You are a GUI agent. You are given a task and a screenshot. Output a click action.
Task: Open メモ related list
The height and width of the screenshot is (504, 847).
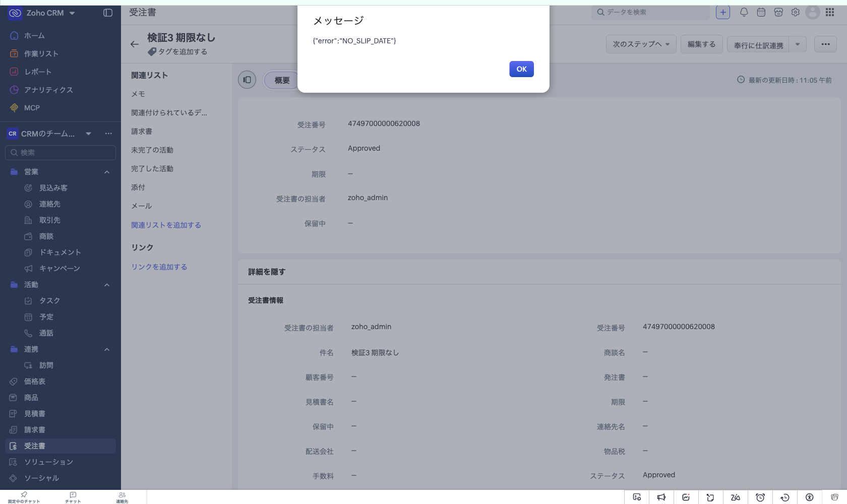pyautogui.click(x=138, y=94)
